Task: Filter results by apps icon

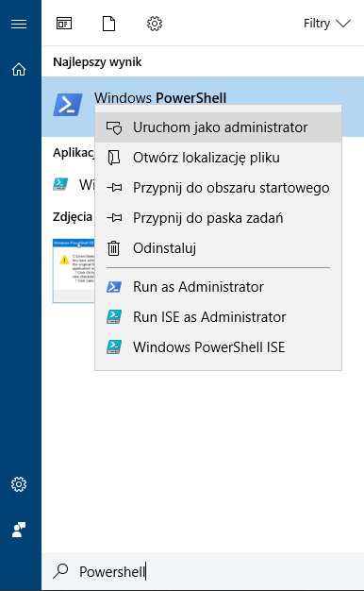Action: [64, 24]
